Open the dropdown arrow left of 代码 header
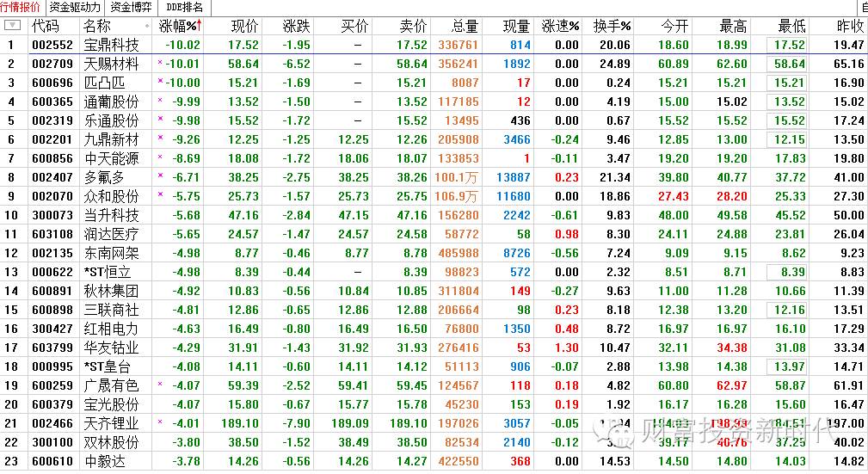The image size is (868, 474). click(x=12, y=26)
